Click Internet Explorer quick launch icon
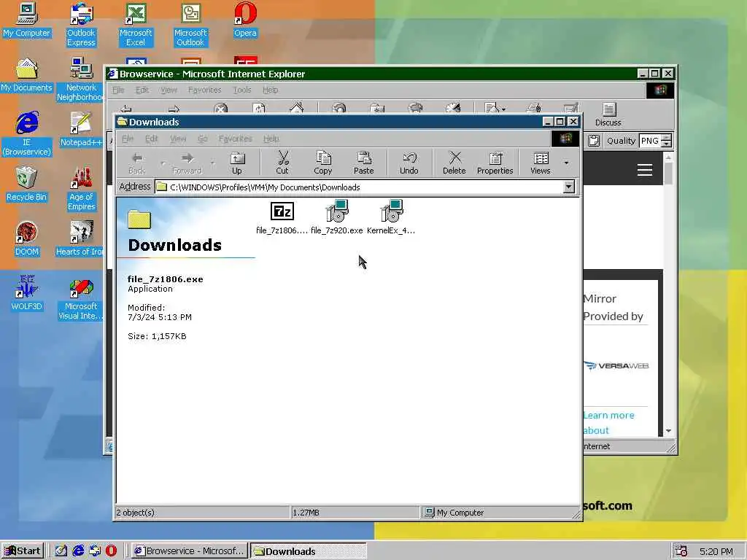This screenshot has width=747, height=560. pos(77,551)
